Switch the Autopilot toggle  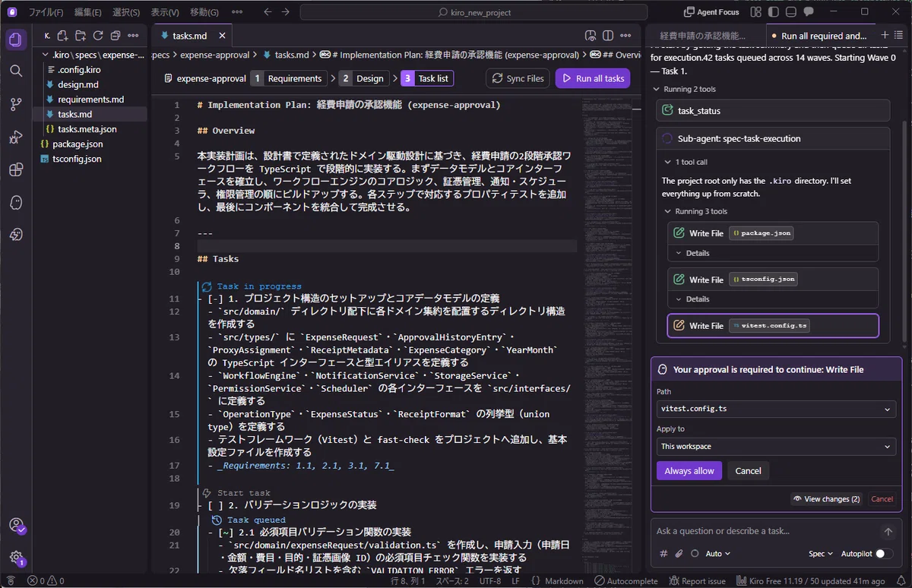(884, 554)
